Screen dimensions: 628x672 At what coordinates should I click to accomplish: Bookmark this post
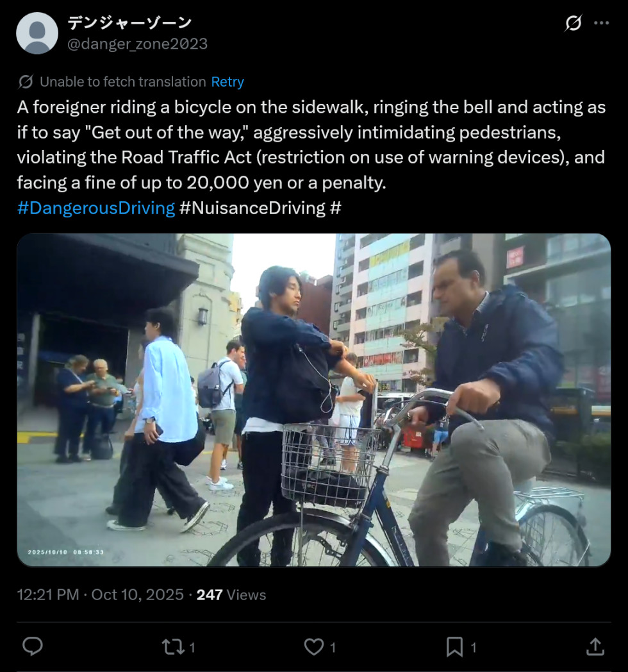pos(454,647)
